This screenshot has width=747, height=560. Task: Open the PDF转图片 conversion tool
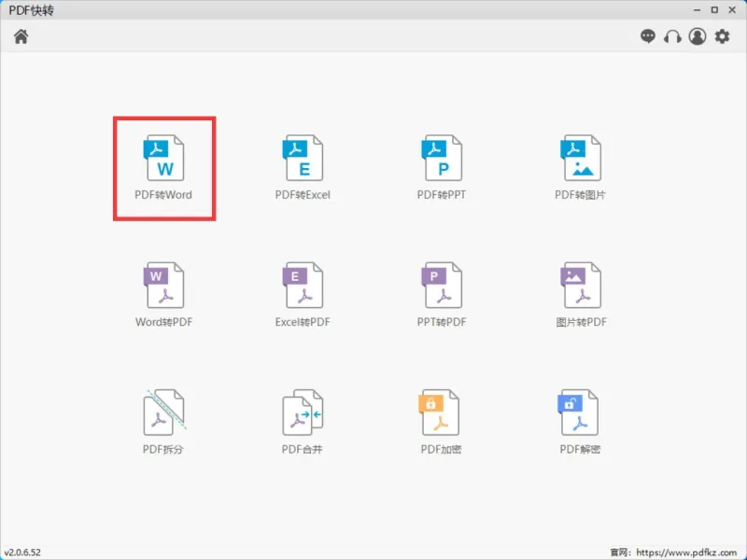click(580, 167)
